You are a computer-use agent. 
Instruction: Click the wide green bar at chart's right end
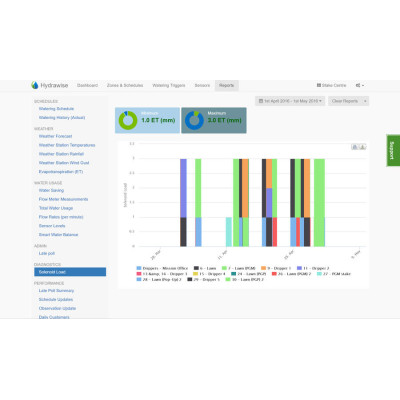[x=319, y=203]
